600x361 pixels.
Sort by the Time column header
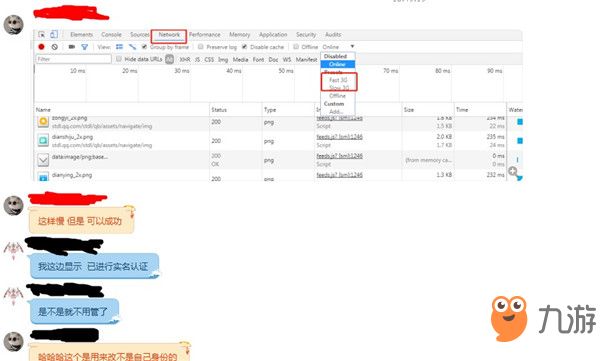point(462,109)
